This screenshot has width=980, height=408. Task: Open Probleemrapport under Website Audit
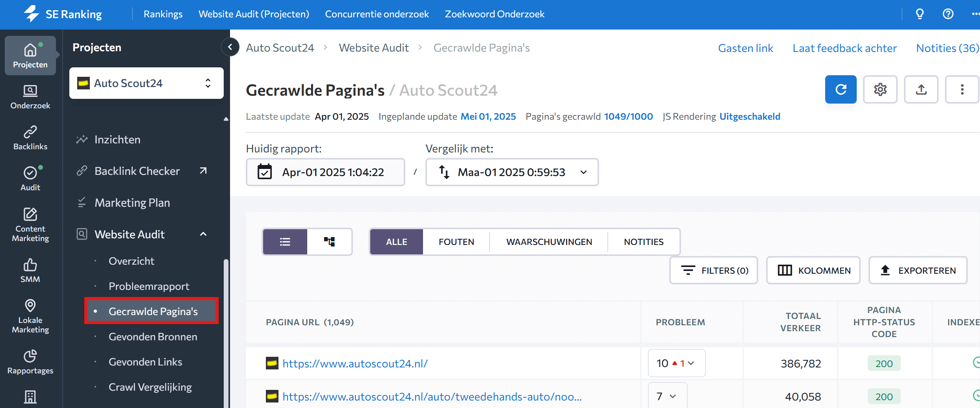tap(149, 286)
